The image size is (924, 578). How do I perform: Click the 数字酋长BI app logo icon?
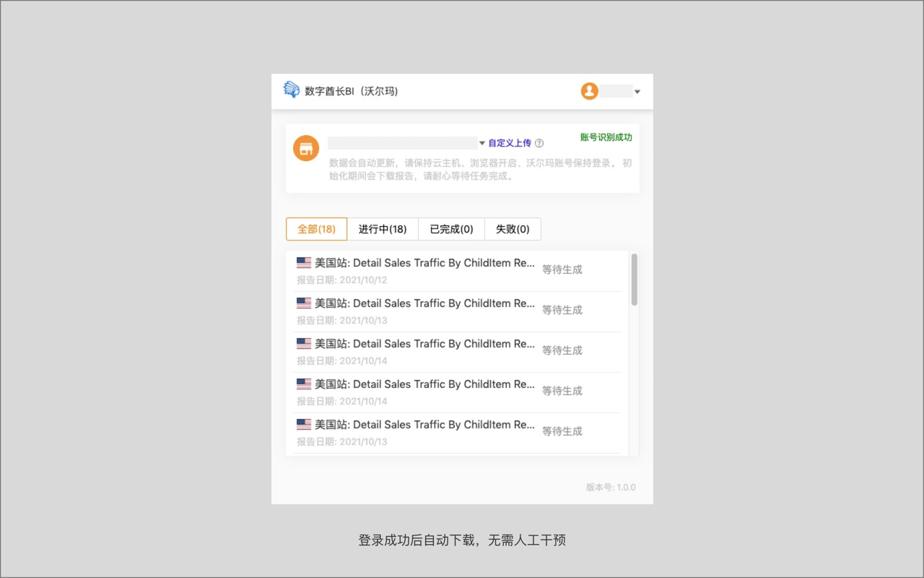pyautogui.click(x=291, y=90)
